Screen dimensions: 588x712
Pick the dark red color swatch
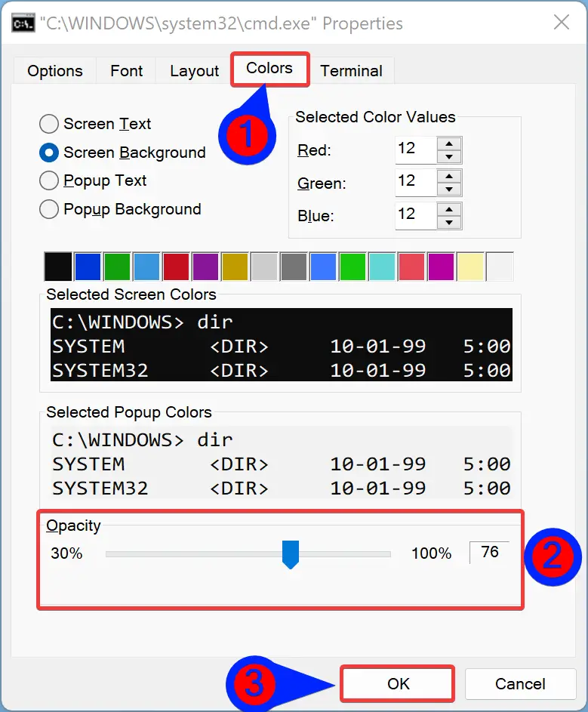[x=176, y=267]
